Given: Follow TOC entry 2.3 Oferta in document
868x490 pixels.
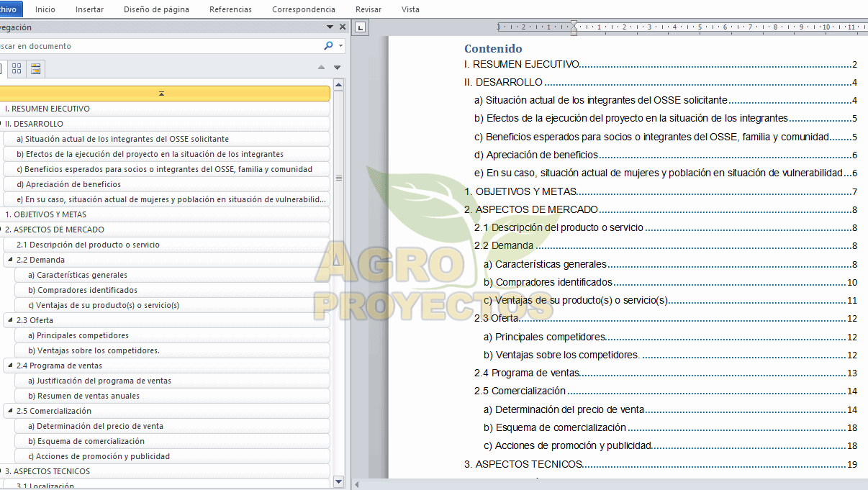Looking at the screenshot, I should [666, 319].
